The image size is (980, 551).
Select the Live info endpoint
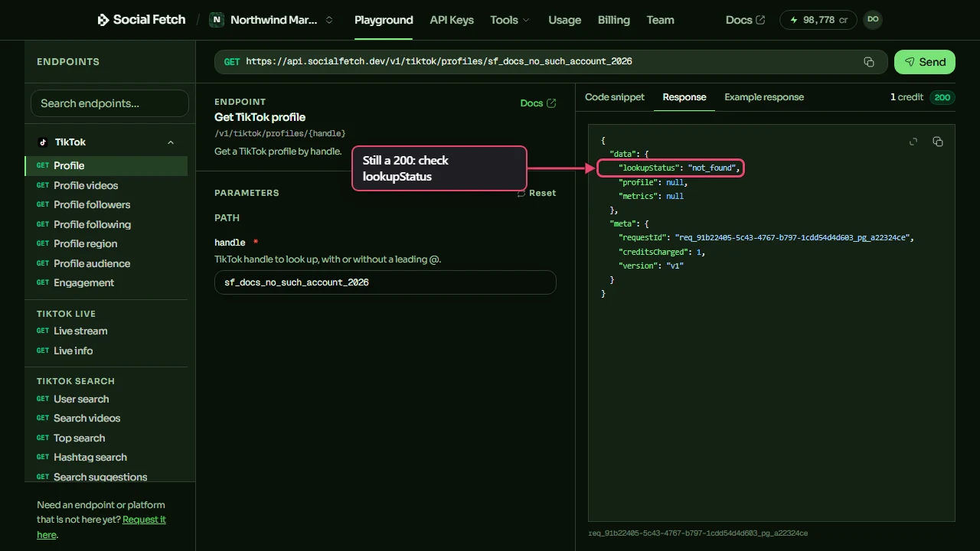[x=106, y=350]
